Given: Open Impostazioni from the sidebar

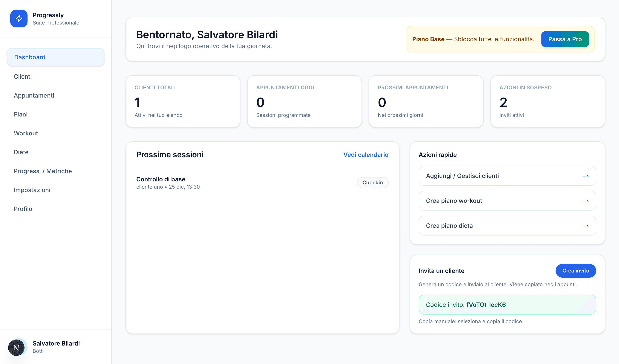Looking at the screenshot, I should [32, 190].
